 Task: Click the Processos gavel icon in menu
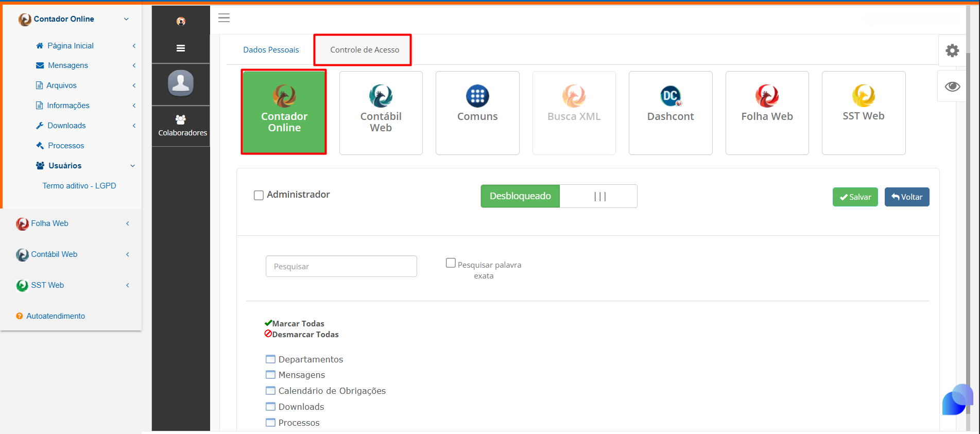tap(40, 146)
